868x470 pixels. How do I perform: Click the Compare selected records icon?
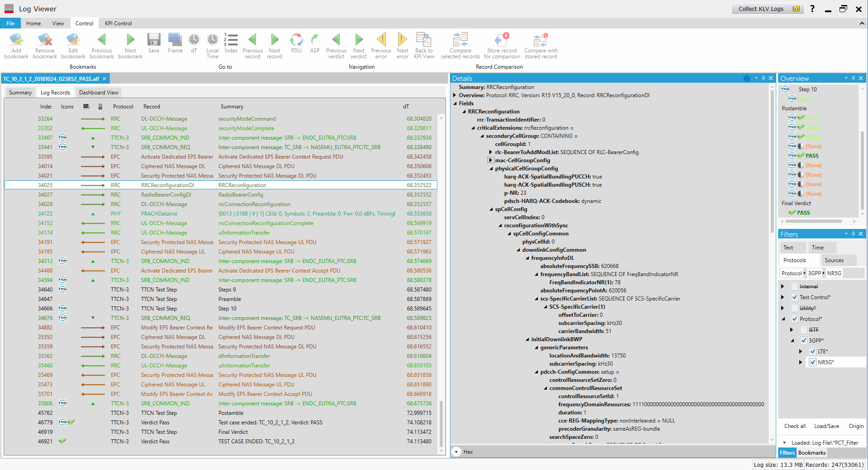click(x=460, y=40)
